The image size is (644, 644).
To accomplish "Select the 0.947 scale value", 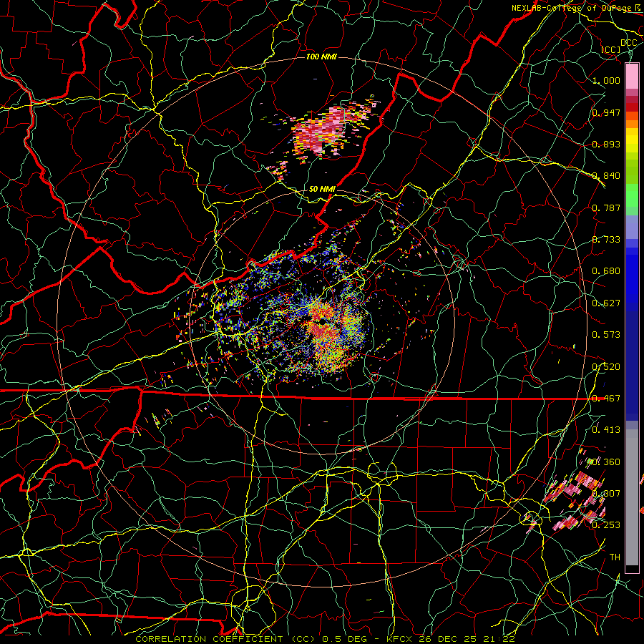I will pyautogui.click(x=606, y=112).
